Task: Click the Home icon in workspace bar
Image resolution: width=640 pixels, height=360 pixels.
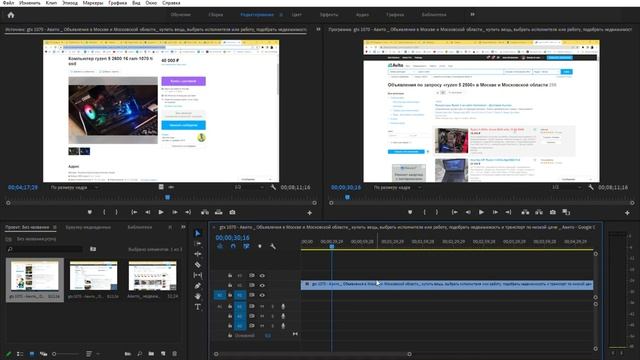Action: 11,15
